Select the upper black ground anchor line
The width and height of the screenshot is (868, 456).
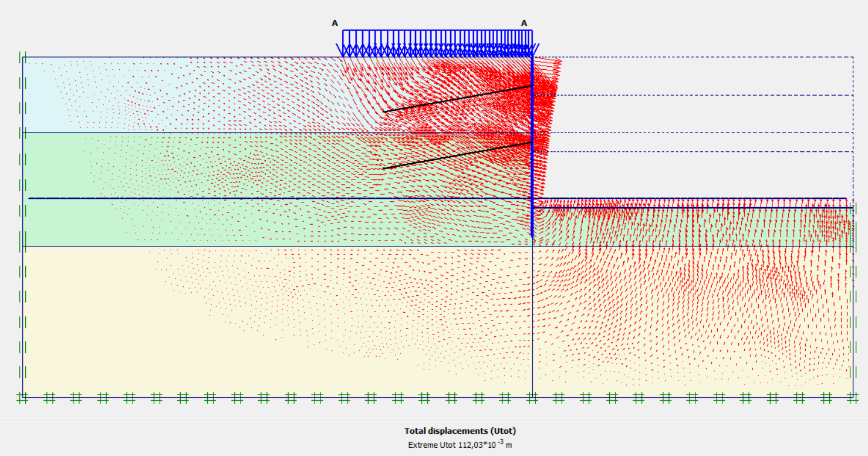click(x=458, y=99)
